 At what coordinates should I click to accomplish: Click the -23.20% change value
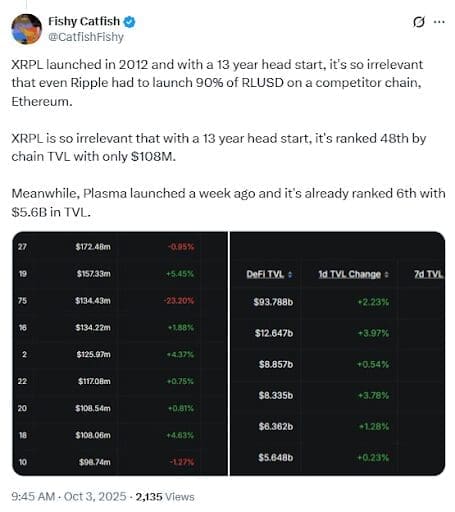pyautogui.click(x=179, y=301)
